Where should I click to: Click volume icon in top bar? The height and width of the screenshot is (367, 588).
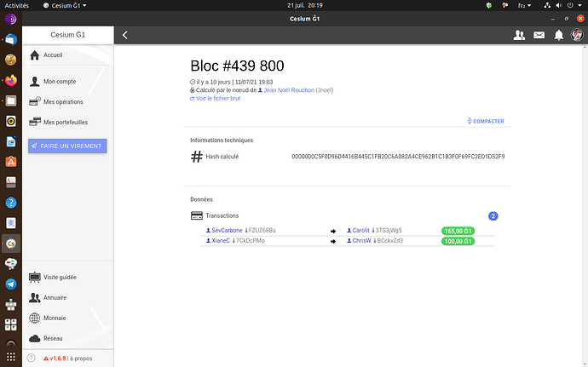[559, 5]
